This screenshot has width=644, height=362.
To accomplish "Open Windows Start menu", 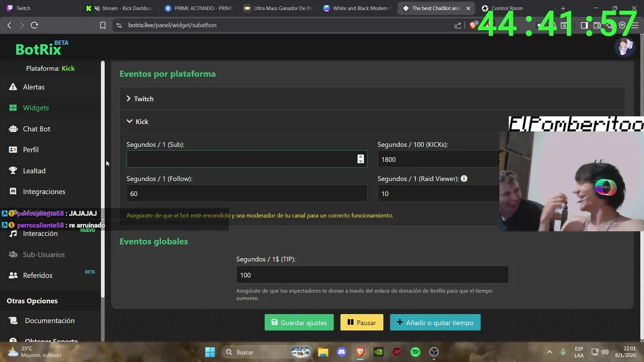I will [x=210, y=352].
